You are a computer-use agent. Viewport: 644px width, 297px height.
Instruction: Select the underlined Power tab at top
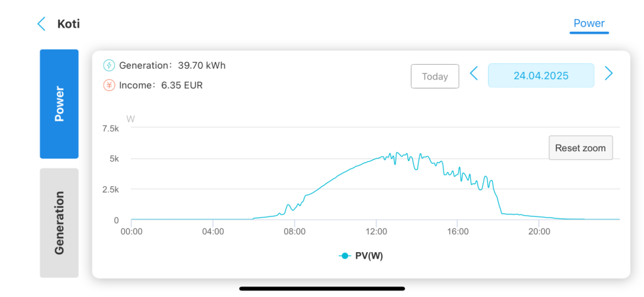pyautogui.click(x=589, y=24)
